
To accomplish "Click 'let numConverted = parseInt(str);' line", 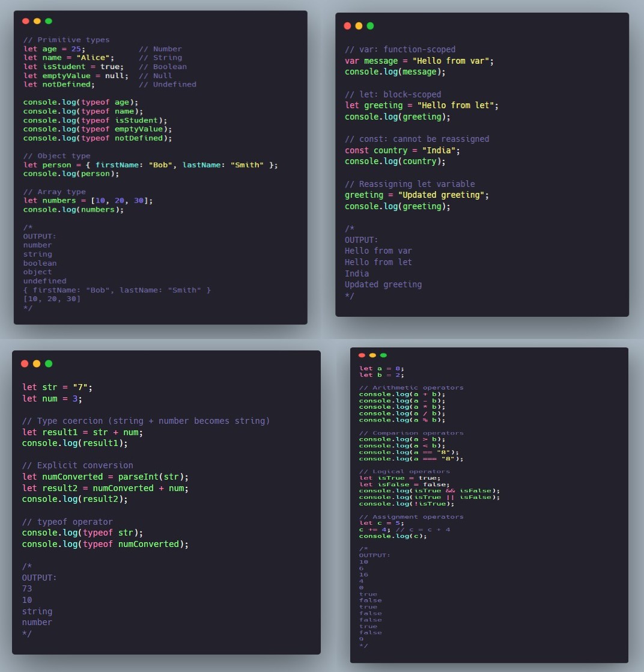I will pyautogui.click(x=105, y=477).
